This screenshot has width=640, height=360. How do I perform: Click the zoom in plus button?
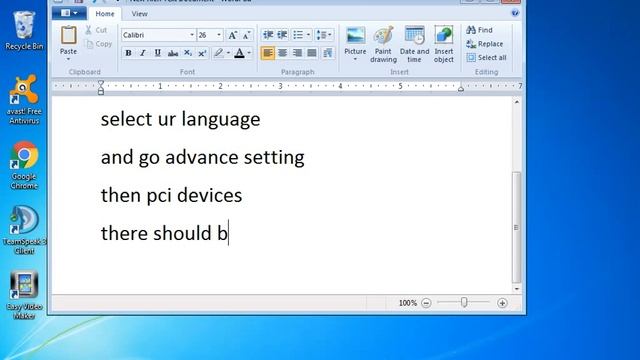coord(502,303)
